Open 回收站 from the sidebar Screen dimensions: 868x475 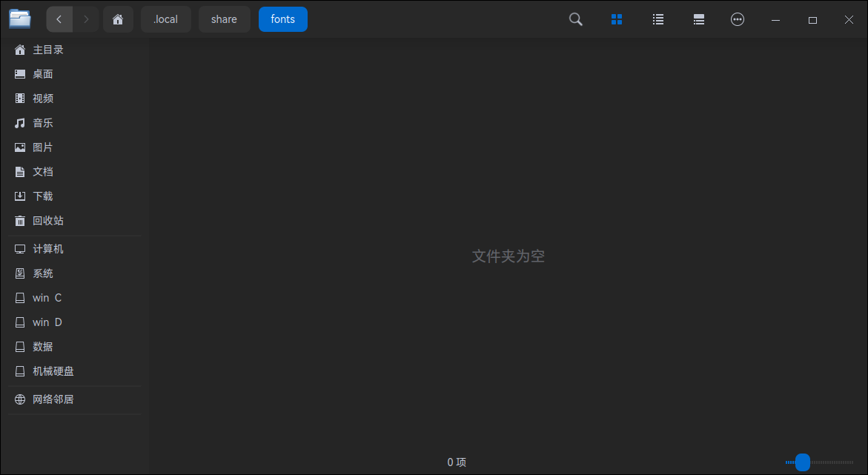(x=50, y=220)
